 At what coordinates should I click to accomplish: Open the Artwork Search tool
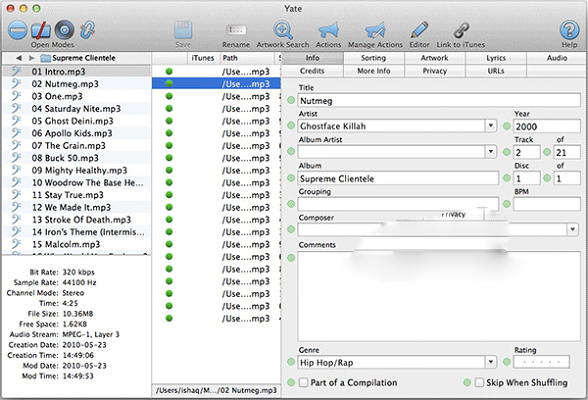283,30
